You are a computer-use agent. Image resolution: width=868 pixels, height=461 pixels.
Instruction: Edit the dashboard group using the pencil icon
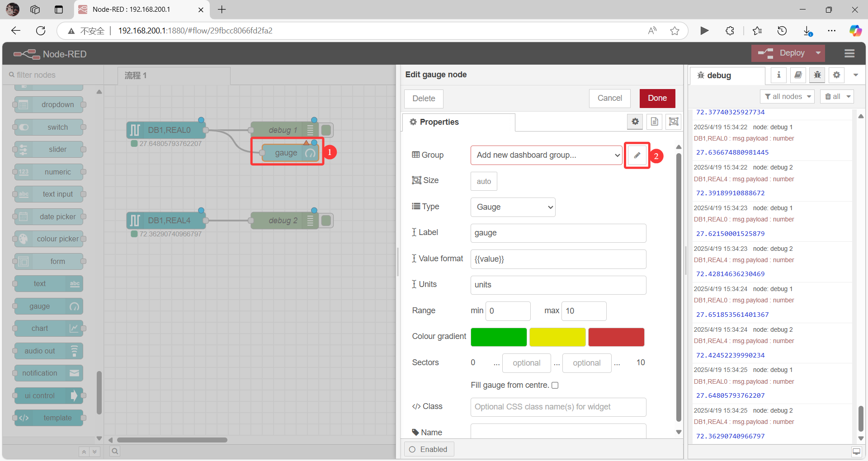(x=637, y=155)
